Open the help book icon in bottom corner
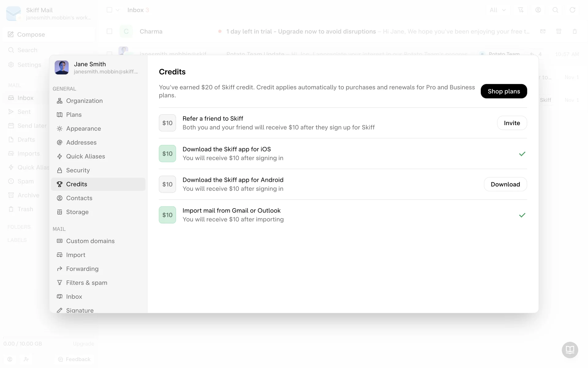Image resolution: width=588 pixels, height=368 pixels. coord(570,350)
